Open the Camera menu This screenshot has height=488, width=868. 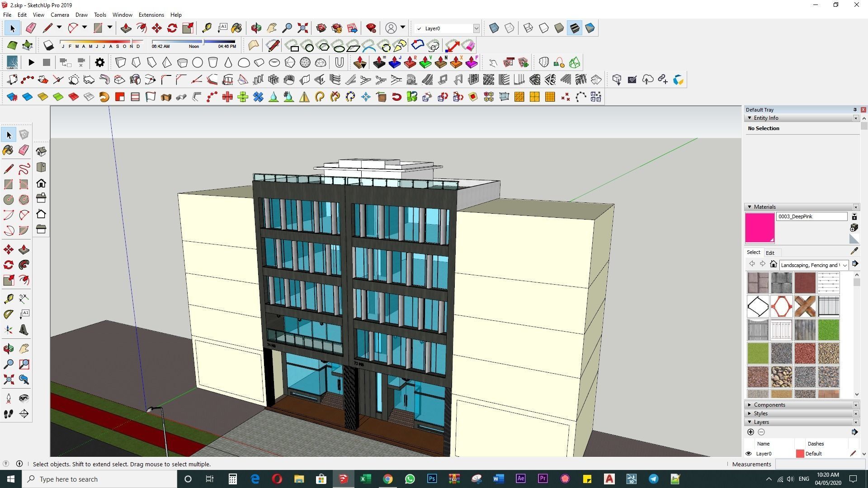click(x=60, y=15)
